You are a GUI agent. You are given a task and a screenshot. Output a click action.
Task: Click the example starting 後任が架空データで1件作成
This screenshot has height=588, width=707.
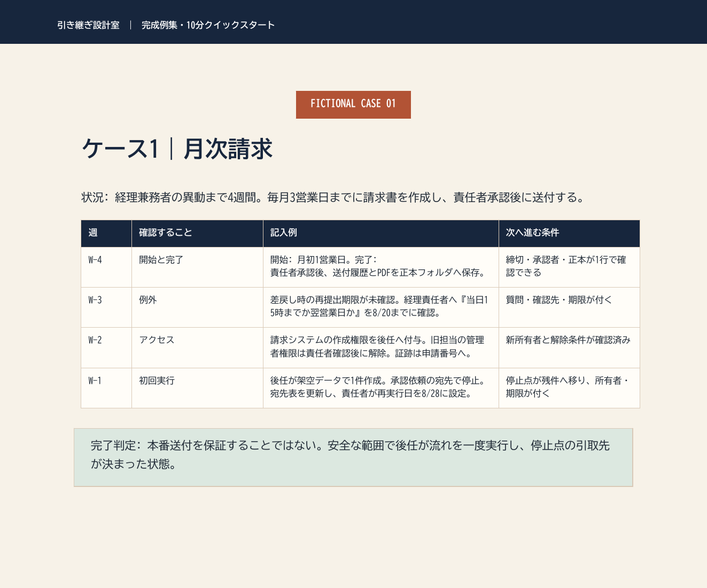click(381, 388)
